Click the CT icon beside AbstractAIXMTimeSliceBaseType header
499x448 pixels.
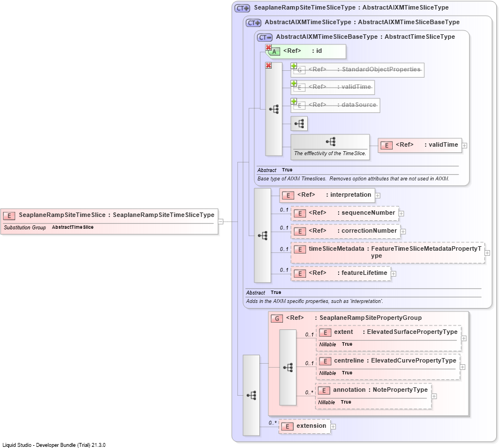[x=264, y=38]
